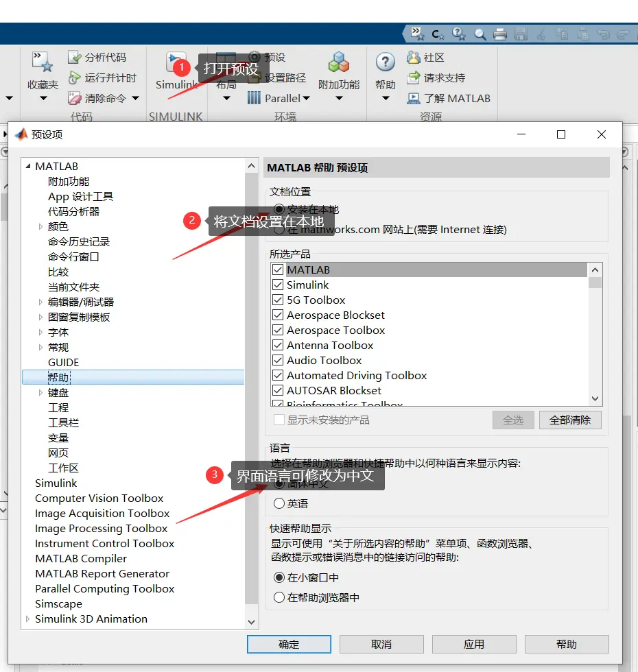Click the Parallel bars icon

pos(254,98)
